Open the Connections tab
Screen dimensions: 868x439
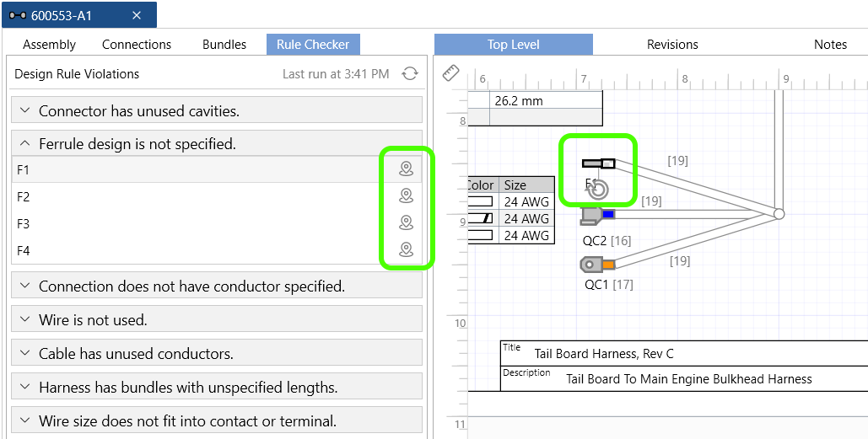pos(137,45)
